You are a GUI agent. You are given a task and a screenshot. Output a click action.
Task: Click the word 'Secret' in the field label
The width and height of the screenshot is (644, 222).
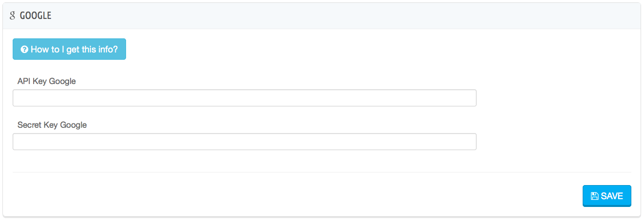click(x=28, y=125)
